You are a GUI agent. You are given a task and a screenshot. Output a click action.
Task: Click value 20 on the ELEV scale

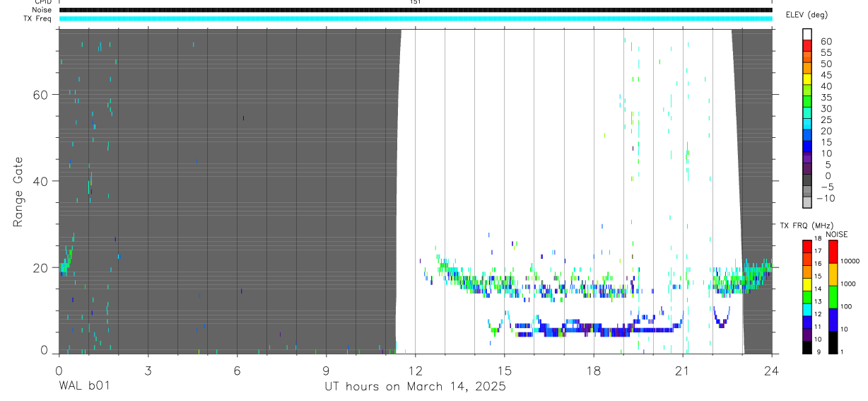tap(826, 132)
